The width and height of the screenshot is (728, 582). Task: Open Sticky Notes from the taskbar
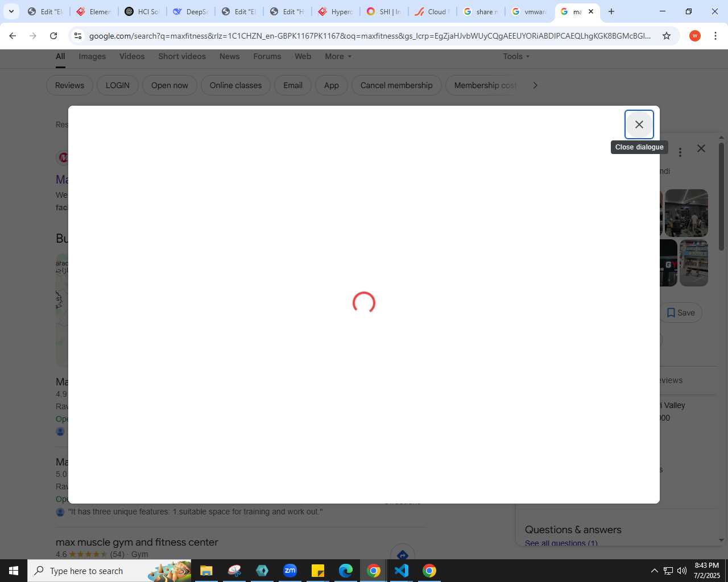[x=318, y=571]
